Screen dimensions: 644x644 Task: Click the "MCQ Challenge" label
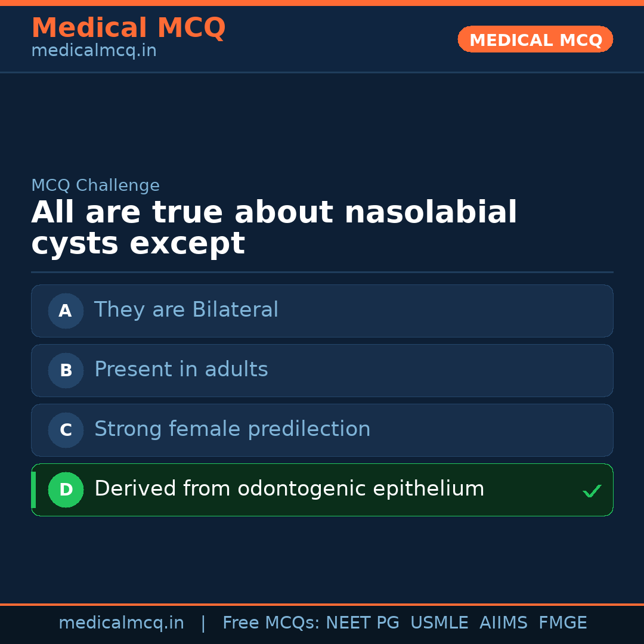point(95,185)
